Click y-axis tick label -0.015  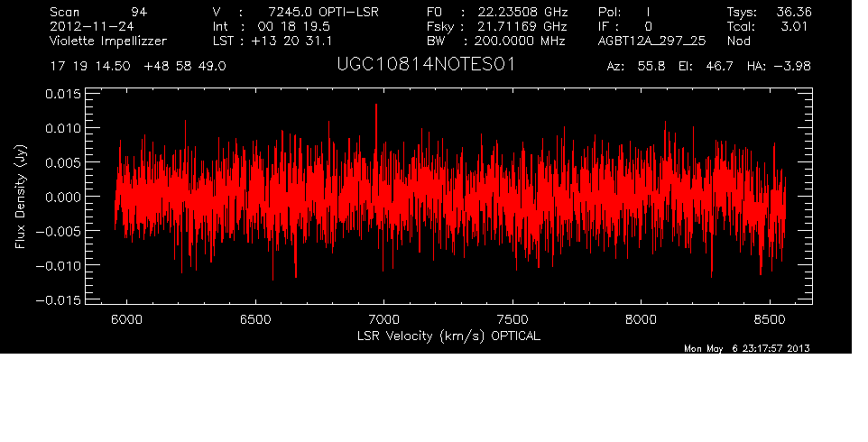(58, 300)
